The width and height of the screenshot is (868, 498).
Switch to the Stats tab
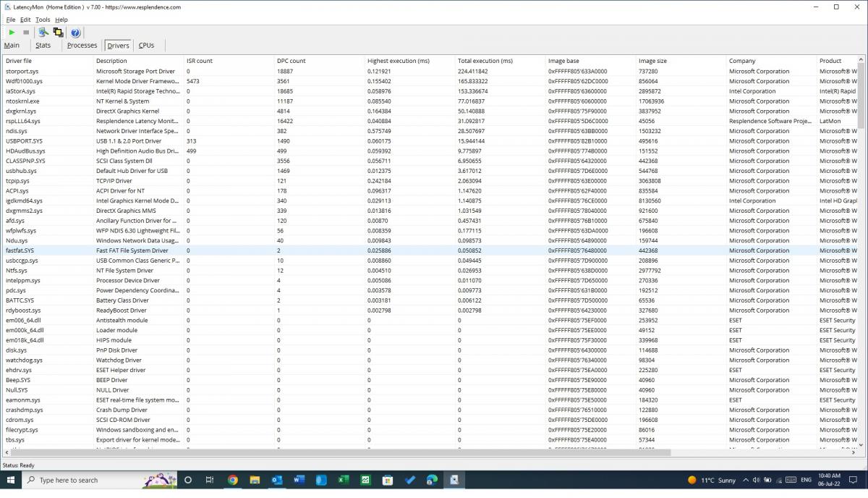43,45
